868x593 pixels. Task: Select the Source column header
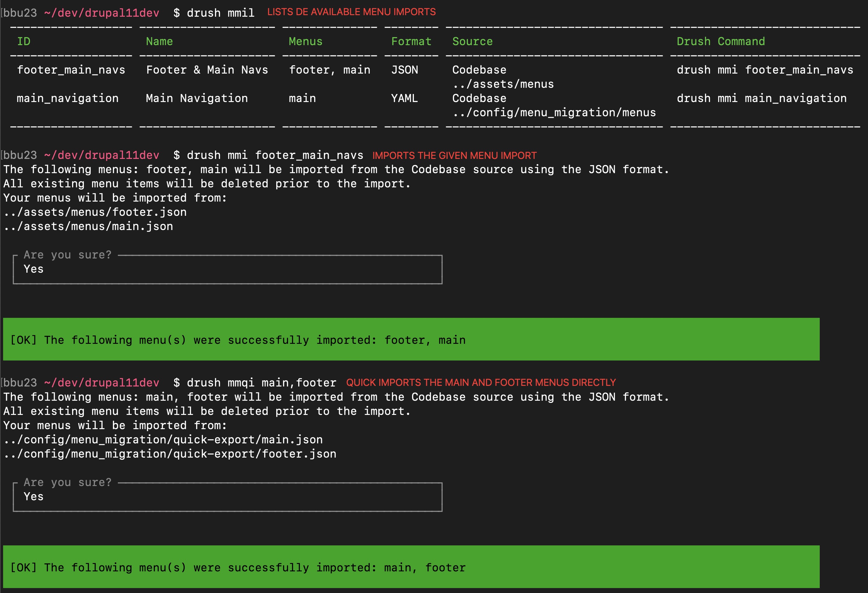(472, 41)
